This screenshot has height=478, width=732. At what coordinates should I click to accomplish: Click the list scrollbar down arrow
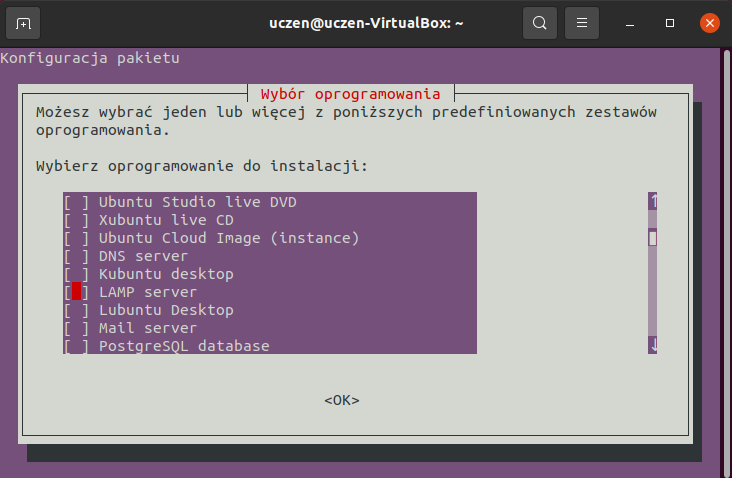point(653,345)
